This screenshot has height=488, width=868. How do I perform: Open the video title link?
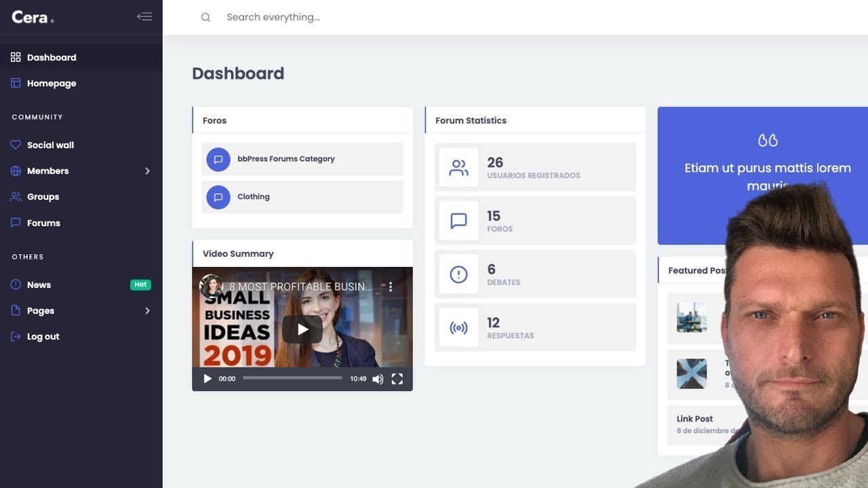point(300,287)
